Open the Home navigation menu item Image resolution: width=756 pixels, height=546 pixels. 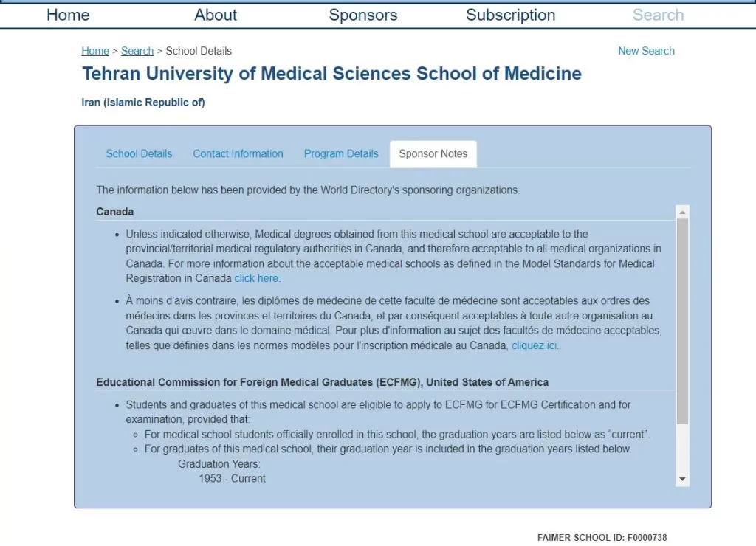click(x=68, y=15)
